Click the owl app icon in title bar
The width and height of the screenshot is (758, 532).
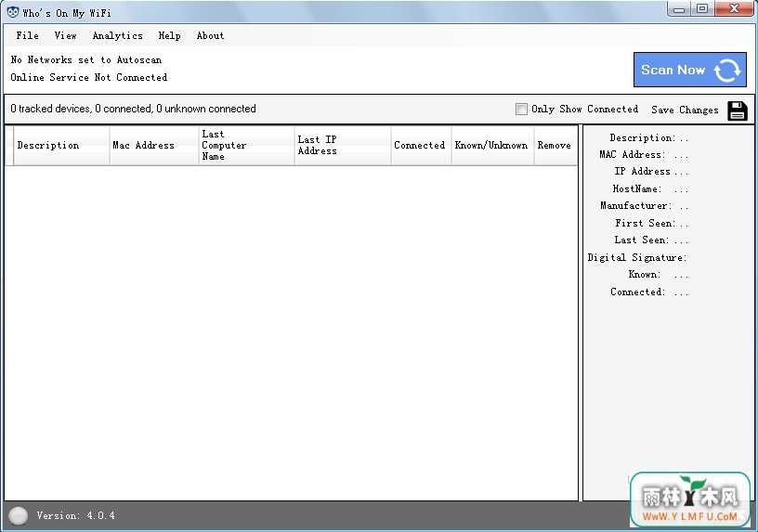pos(13,13)
